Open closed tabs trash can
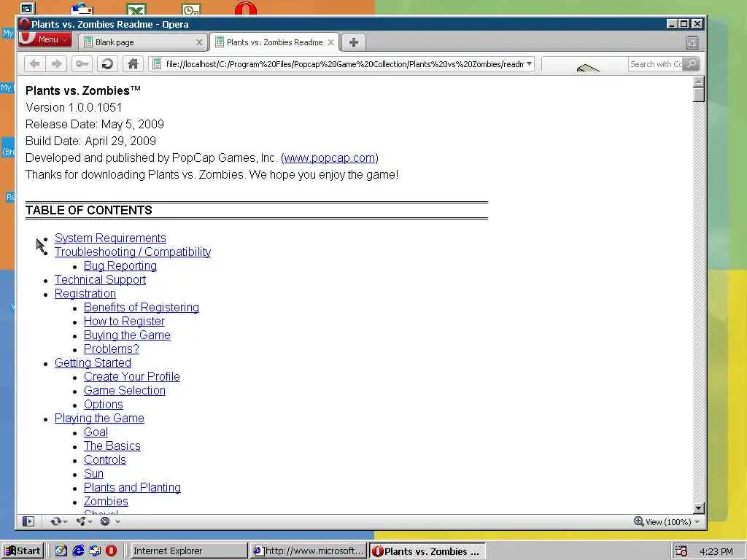The width and height of the screenshot is (747, 560). pyautogui.click(x=692, y=43)
